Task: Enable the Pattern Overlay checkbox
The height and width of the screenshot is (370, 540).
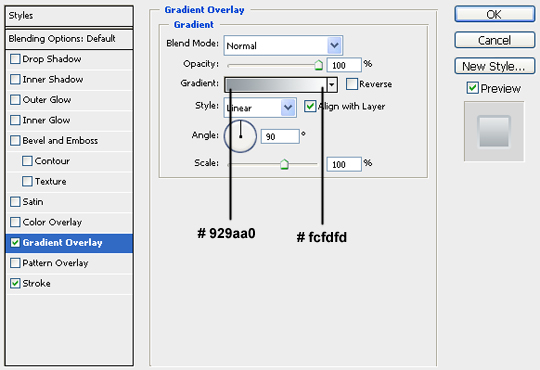Action: tap(15, 263)
